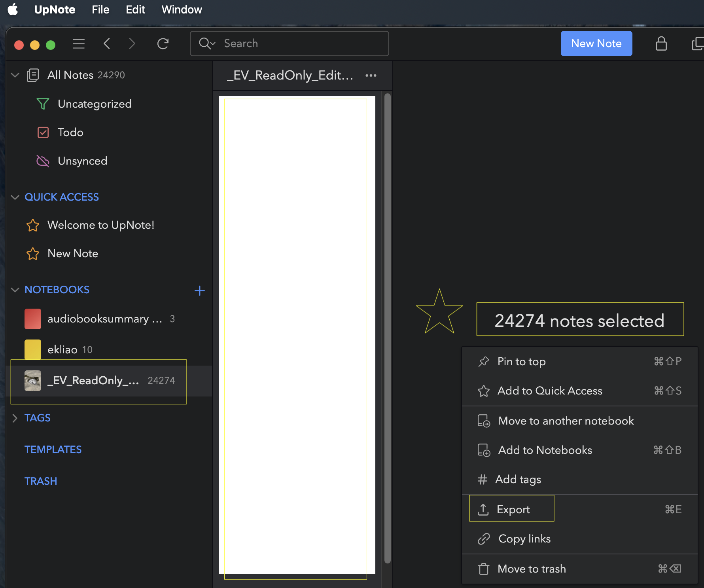Viewport: 704px width, 588px height.
Task: Click the notes list scrollbar
Action: point(388,328)
